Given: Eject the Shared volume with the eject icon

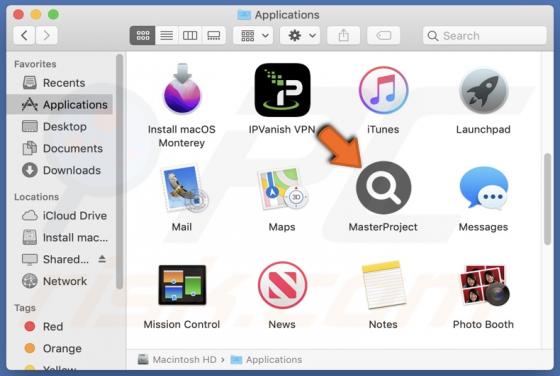Looking at the screenshot, I should click(102, 259).
